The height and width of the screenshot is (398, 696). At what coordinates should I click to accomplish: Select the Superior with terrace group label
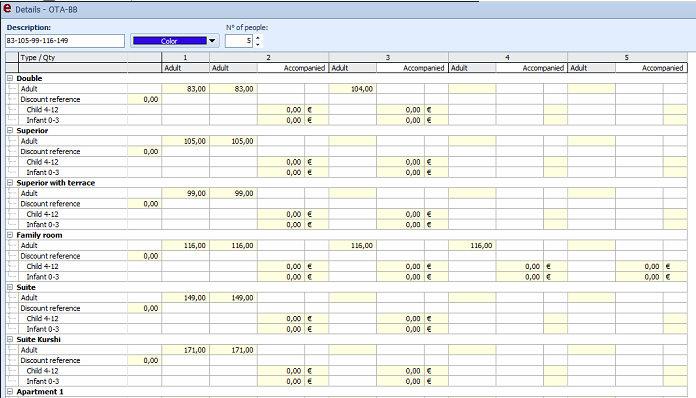[x=55, y=183]
